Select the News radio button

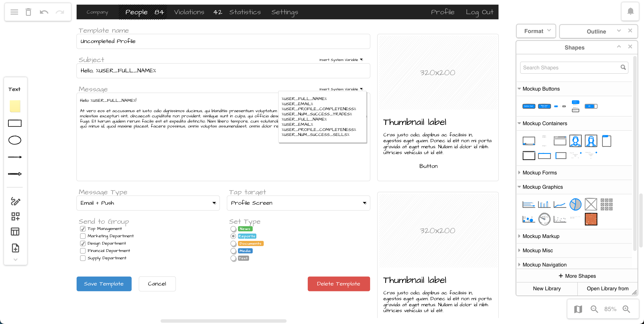point(233,229)
